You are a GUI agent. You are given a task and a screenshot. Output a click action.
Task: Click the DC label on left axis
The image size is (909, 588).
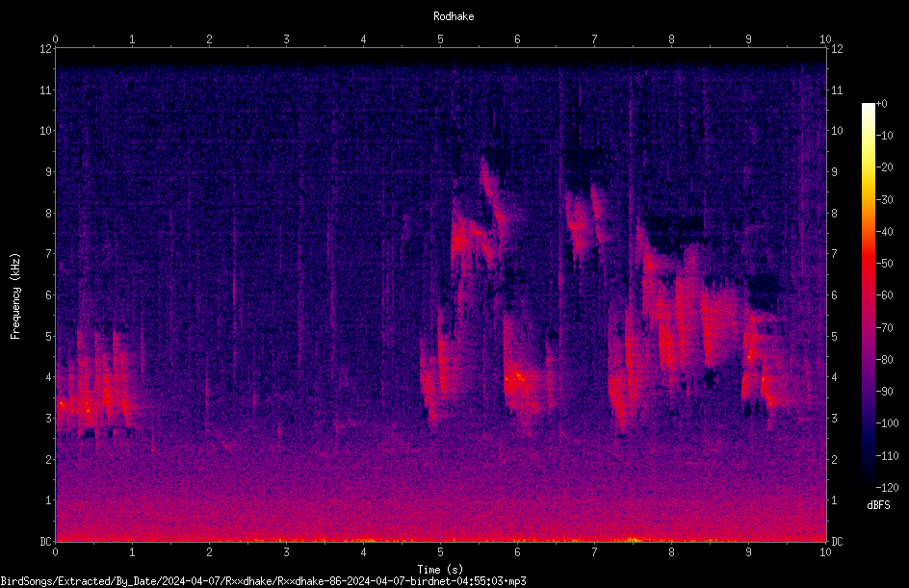click(x=45, y=541)
